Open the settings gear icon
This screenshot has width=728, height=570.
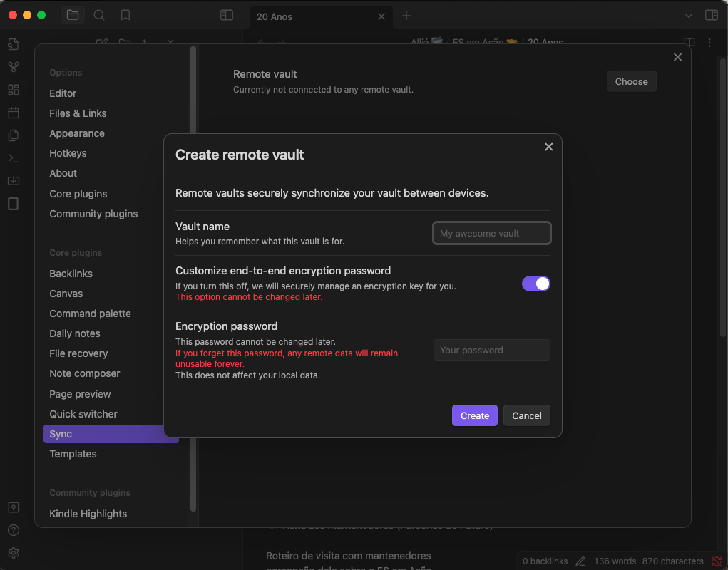click(13, 552)
